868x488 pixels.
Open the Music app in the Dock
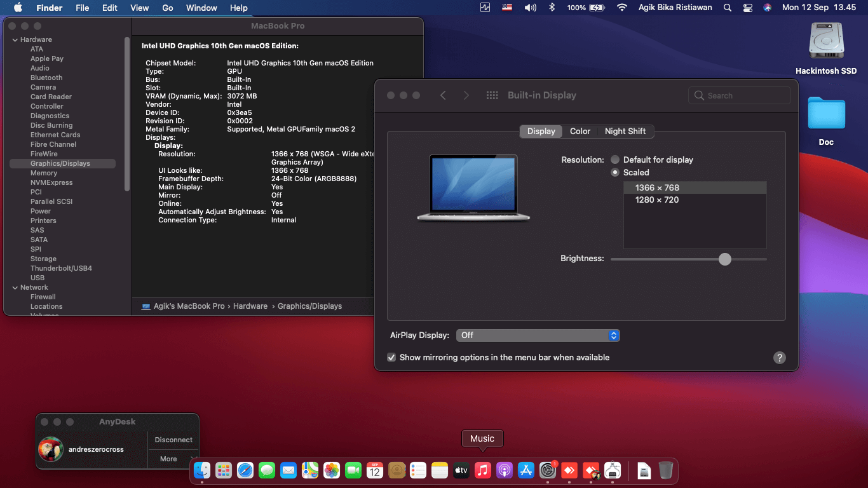pyautogui.click(x=482, y=471)
